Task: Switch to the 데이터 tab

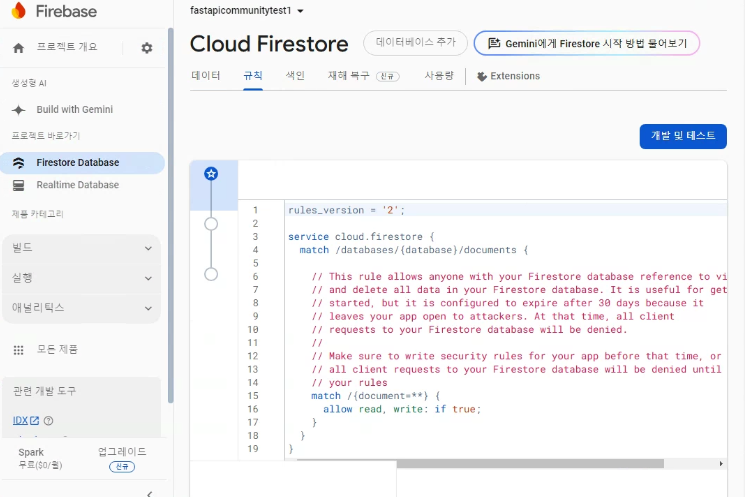Action: 206,76
